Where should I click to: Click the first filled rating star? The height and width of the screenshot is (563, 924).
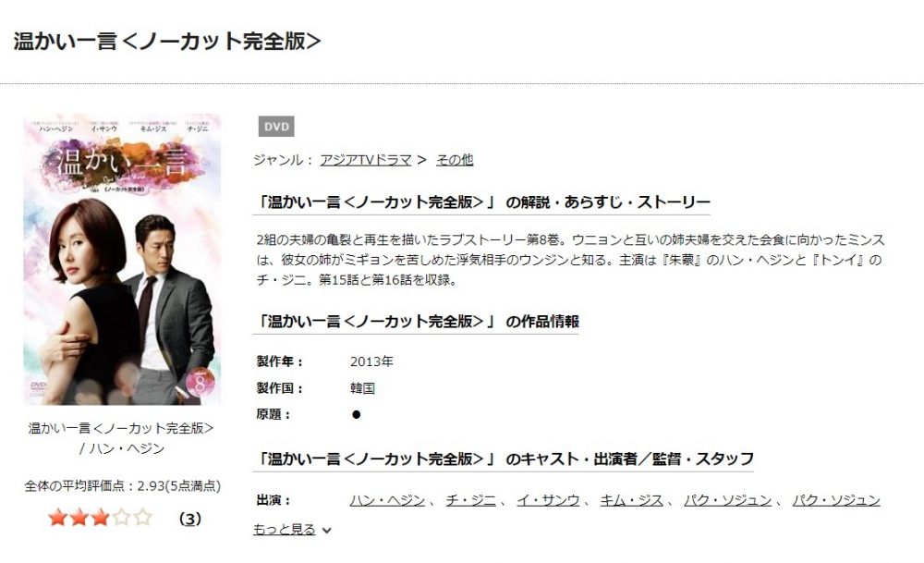coord(57,518)
